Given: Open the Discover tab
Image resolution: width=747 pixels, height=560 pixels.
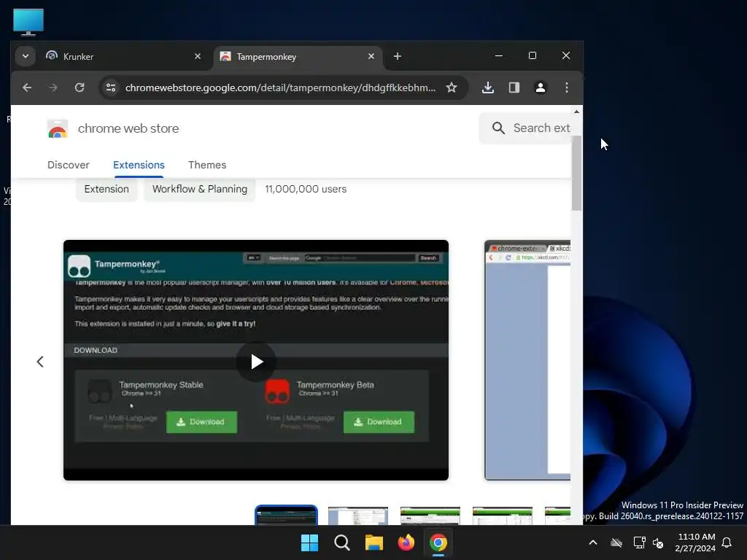Looking at the screenshot, I should (x=68, y=165).
